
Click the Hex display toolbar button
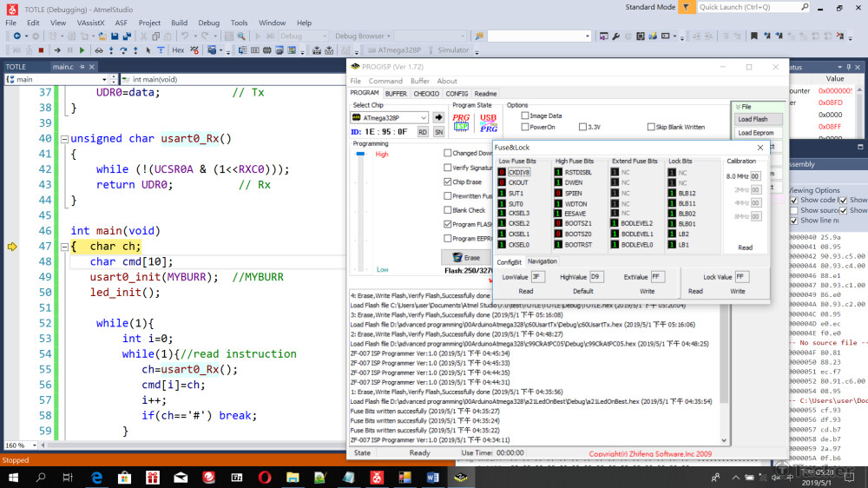tap(178, 50)
